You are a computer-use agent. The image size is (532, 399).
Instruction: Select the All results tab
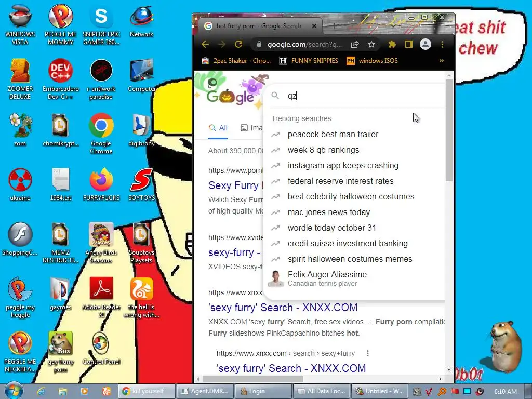coord(218,128)
